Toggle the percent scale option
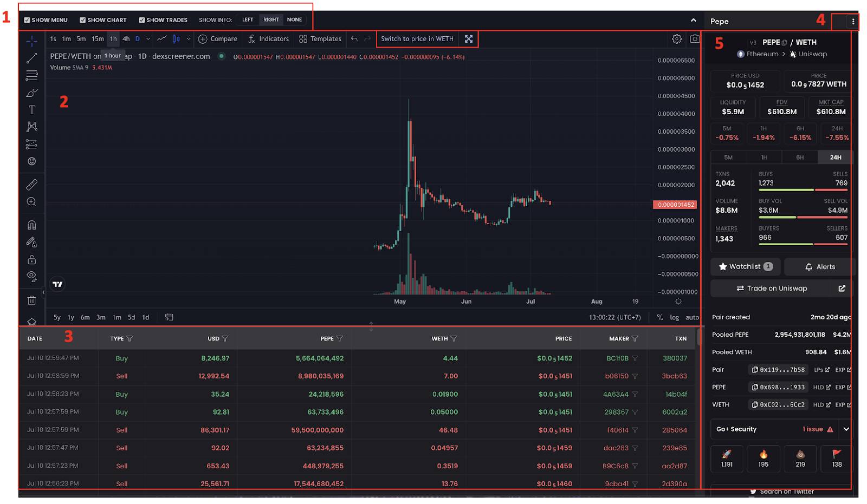 660,318
